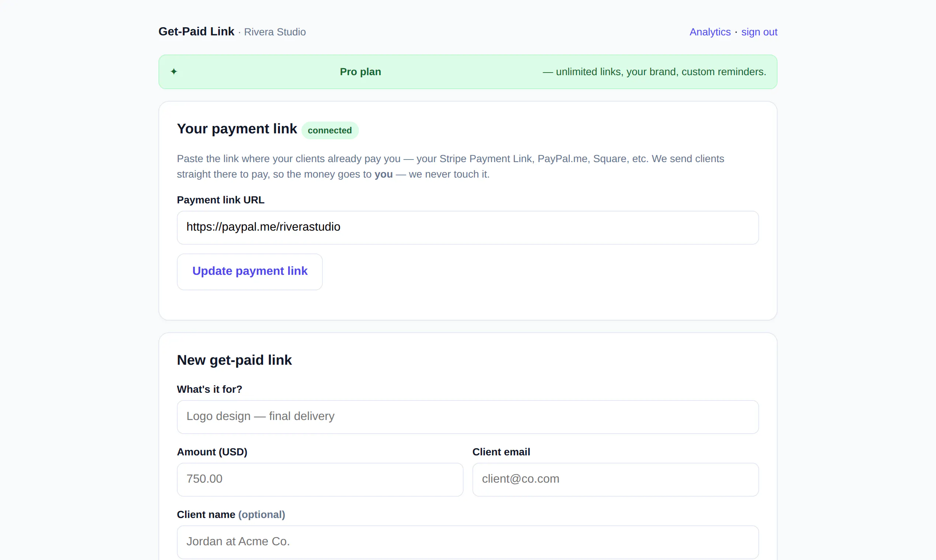Click the New get-paid link heading

coord(234,360)
